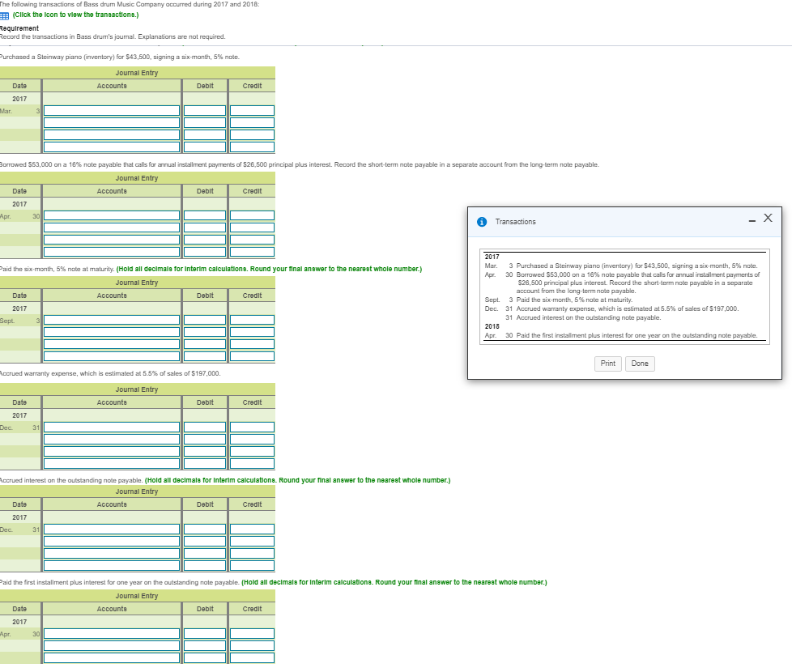Minimize the Transactions dialog

point(752,221)
